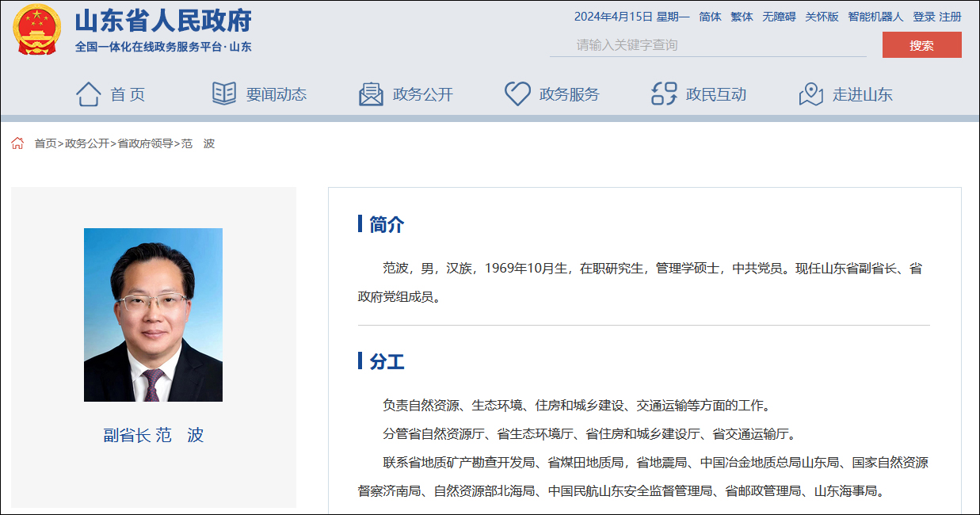Click the subtitle 全国一体化在线政务服务平台·山东
Image resolution: width=980 pixels, height=515 pixels.
tap(163, 47)
